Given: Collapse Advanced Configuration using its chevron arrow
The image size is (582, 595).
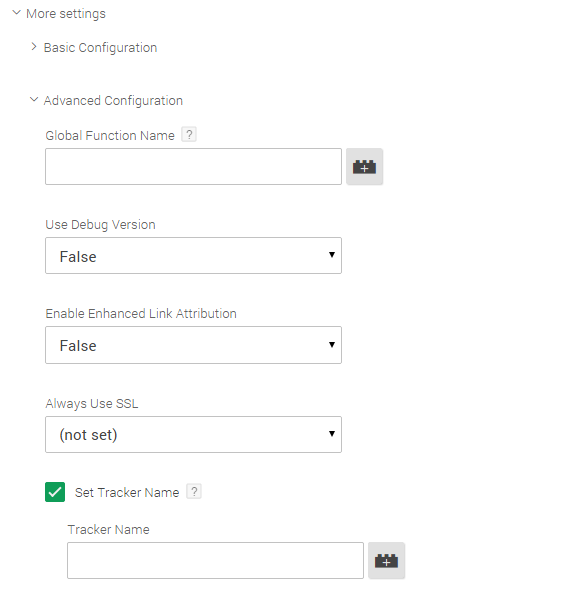Looking at the screenshot, I should pyautogui.click(x=34, y=99).
